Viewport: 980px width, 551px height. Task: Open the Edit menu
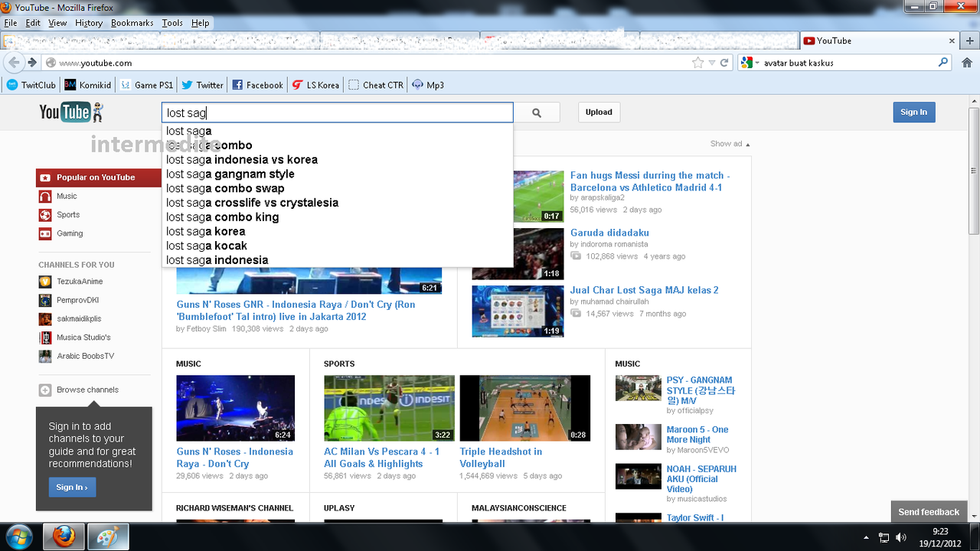(x=33, y=23)
